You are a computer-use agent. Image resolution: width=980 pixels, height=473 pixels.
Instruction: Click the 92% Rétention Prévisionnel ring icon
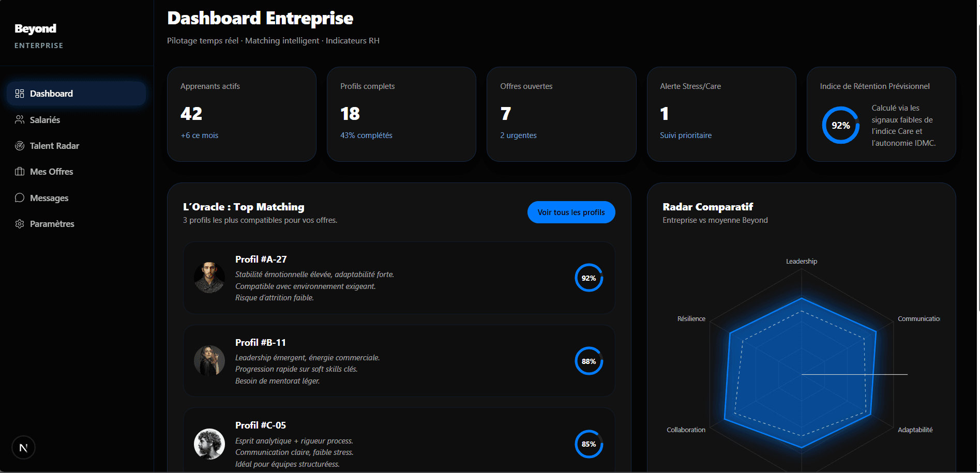coord(840,125)
